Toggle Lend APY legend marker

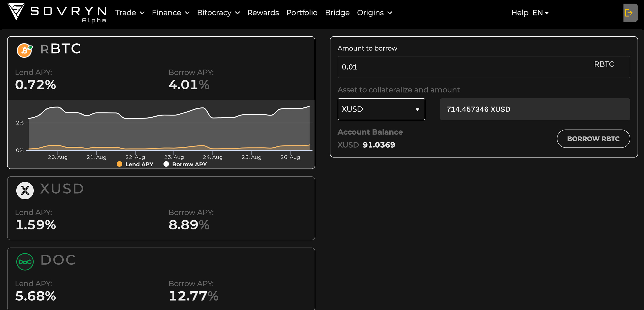119,164
